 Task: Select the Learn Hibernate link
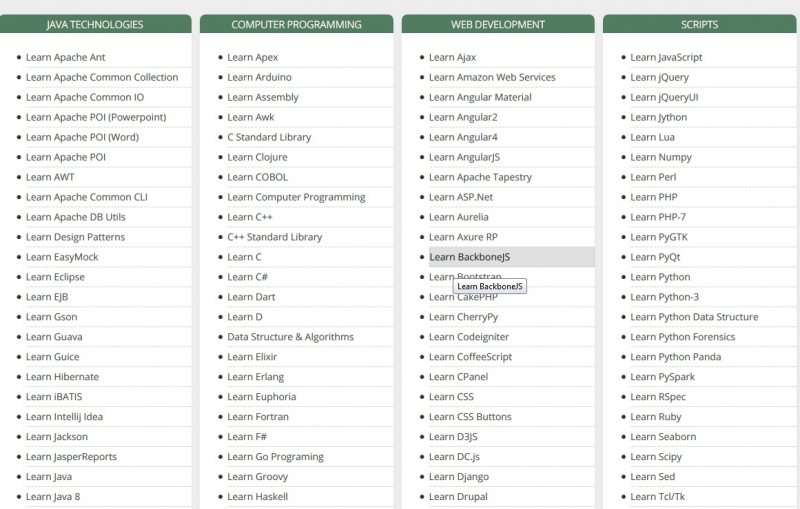(62, 377)
